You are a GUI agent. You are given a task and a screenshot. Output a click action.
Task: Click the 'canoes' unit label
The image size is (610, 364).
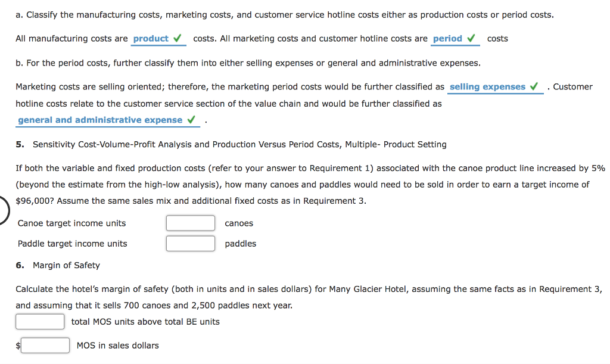[239, 223]
